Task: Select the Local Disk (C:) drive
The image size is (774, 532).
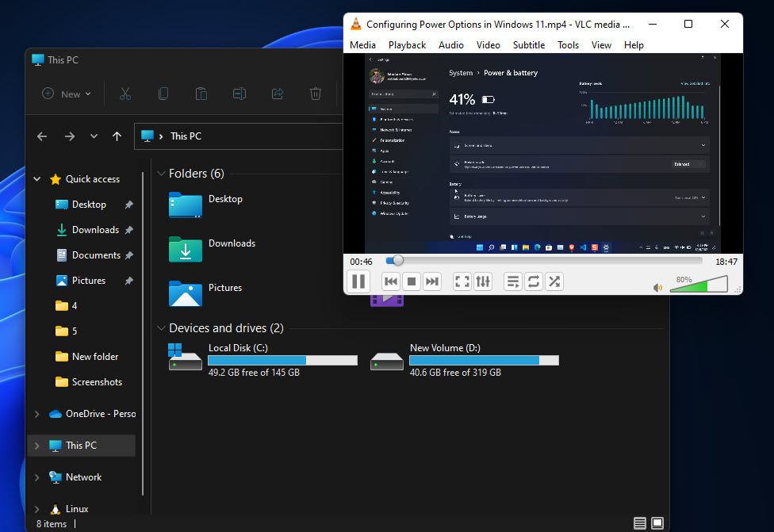Action: (262, 360)
